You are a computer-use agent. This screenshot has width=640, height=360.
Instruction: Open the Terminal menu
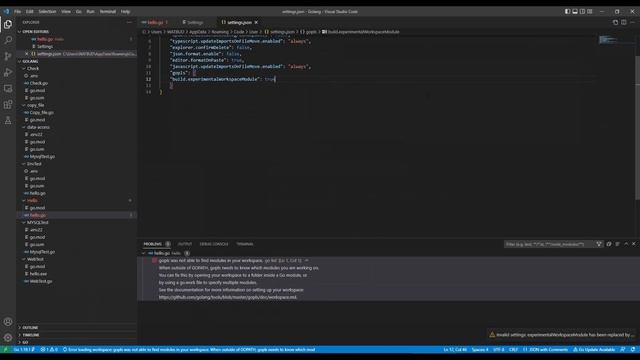click(x=108, y=11)
